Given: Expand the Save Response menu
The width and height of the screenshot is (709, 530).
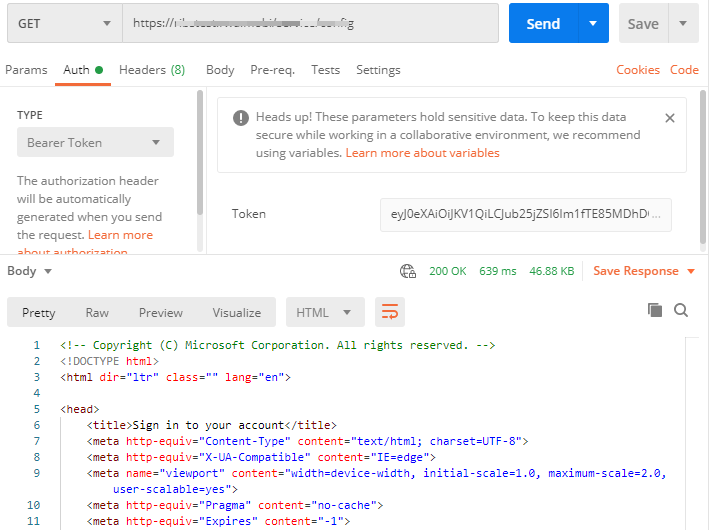Looking at the screenshot, I should 644,271.
